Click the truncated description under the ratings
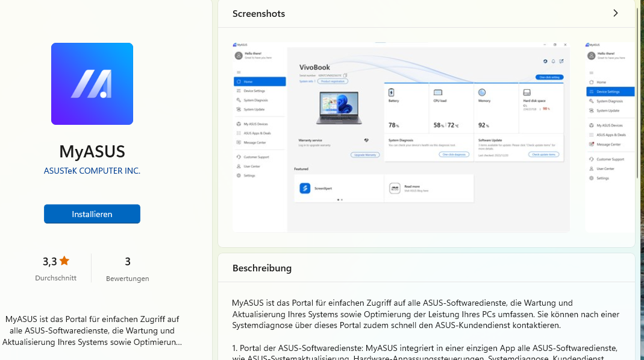This screenshot has height=360, width=644. pyautogui.click(x=92, y=330)
